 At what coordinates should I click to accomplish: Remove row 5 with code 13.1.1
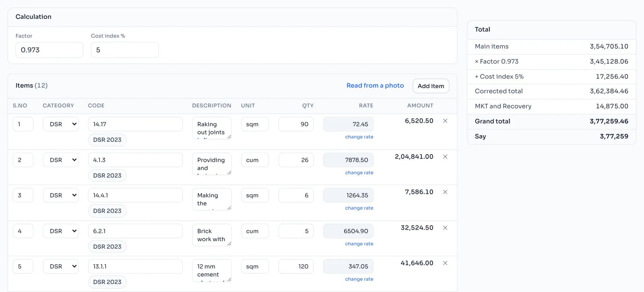[x=445, y=263]
